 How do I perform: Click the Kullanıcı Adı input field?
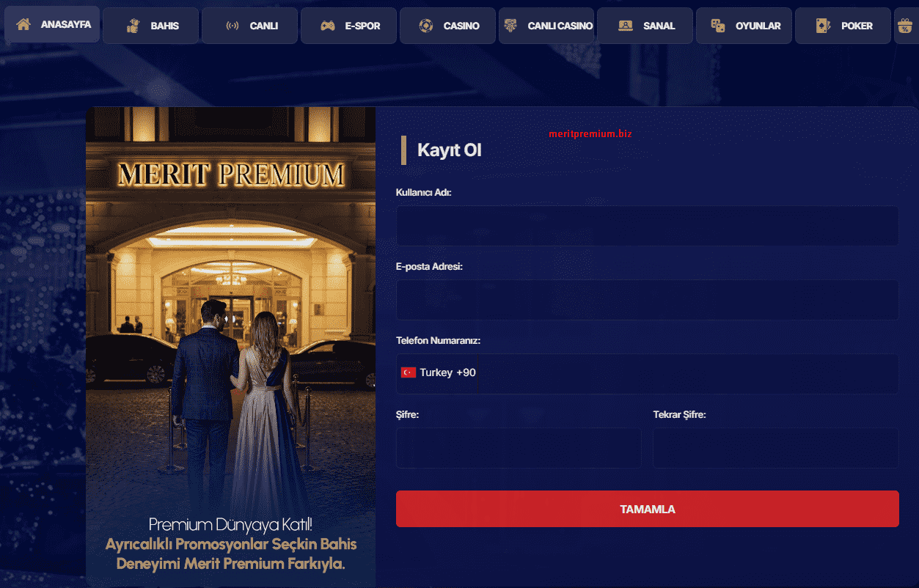coord(647,226)
